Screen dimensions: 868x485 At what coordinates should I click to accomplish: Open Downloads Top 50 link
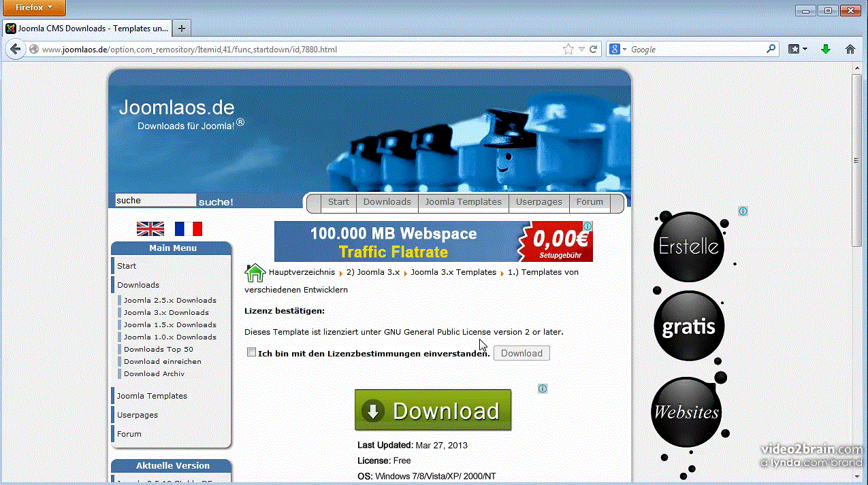[x=159, y=349]
